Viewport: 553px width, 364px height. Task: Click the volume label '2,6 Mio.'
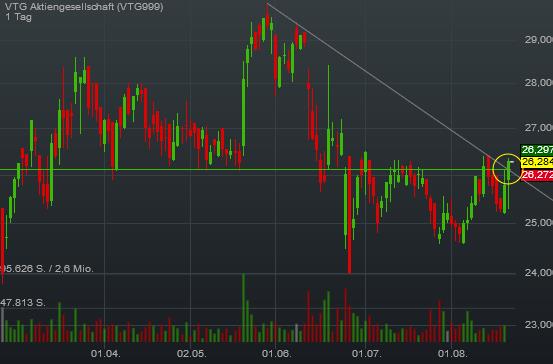[x=74, y=269]
